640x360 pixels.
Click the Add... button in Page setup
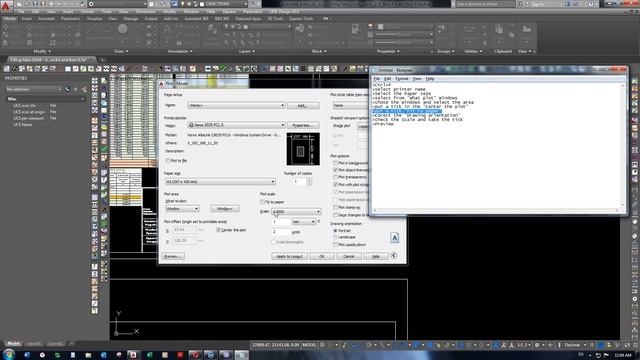click(x=303, y=105)
